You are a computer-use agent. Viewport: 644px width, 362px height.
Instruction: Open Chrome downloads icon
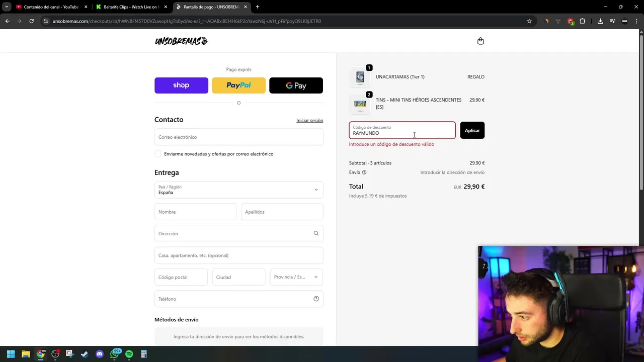tap(600, 21)
